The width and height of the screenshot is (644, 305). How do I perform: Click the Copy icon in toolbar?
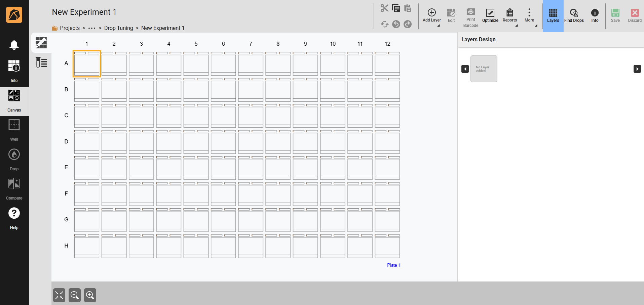pos(396,8)
